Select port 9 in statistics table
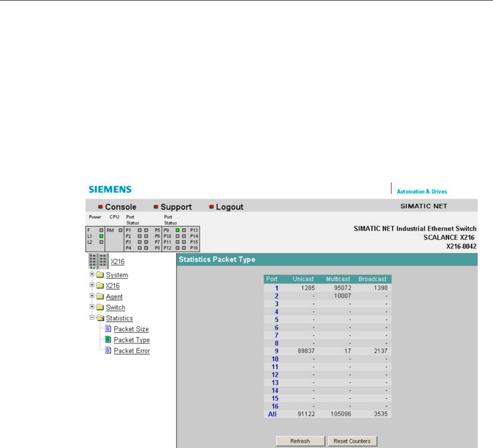The height and width of the screenshot is (448, 493). (x=277, y=351)
